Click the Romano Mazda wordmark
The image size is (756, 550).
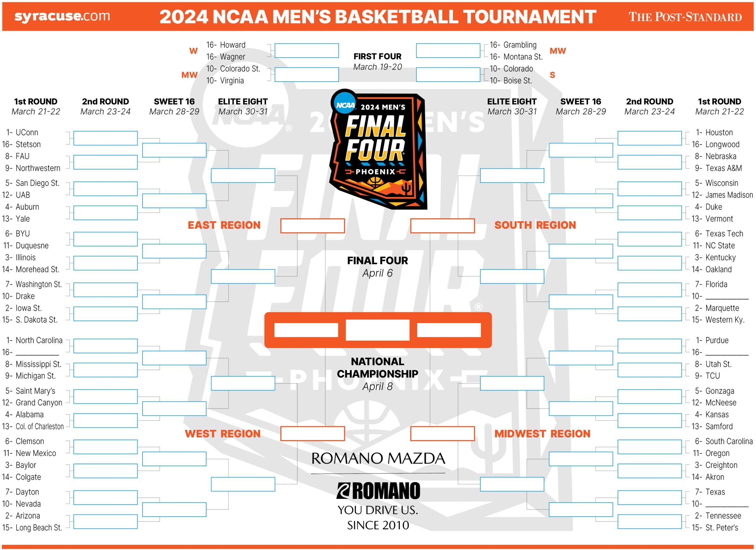[378, 459]
